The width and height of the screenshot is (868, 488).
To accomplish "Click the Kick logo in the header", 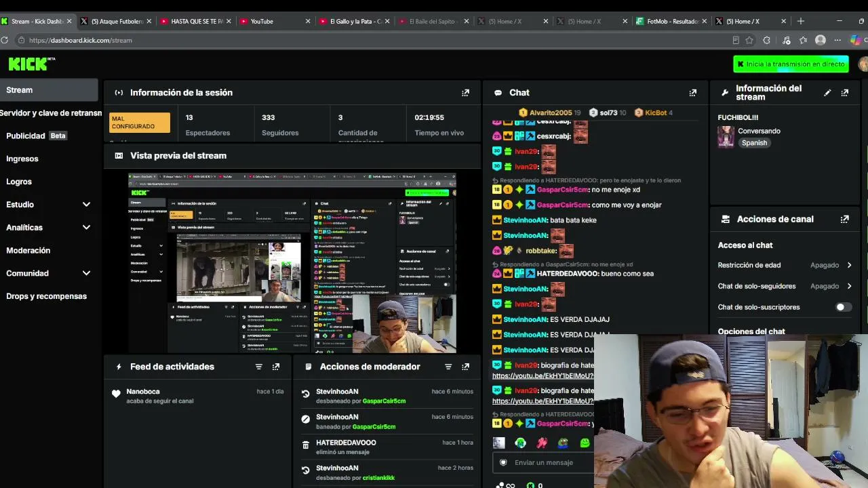I will 28,64.
